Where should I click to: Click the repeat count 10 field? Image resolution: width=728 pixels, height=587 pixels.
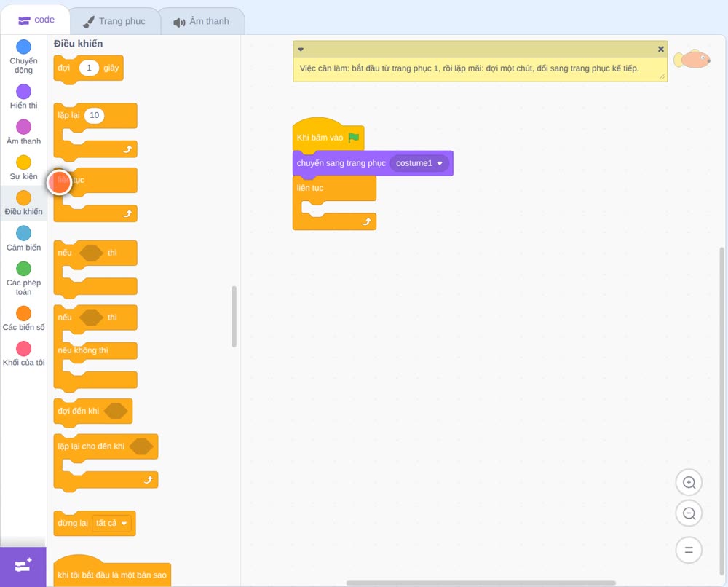(94, 115)
